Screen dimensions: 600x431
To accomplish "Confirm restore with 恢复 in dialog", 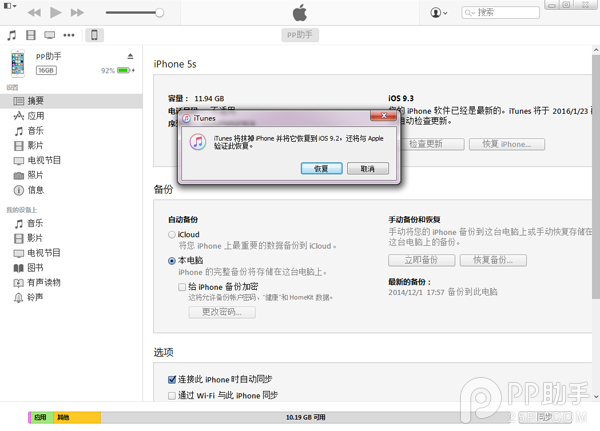I will point(321,168).
